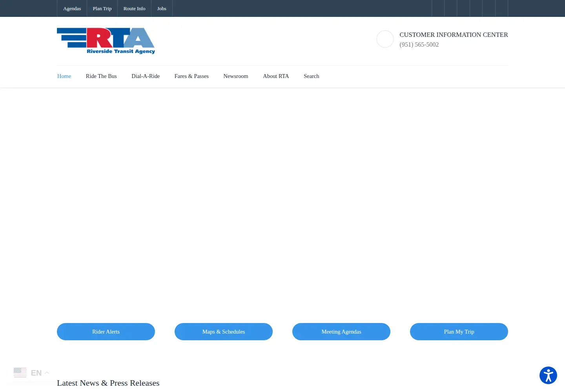565x392 pixels.
Task: Open Plan Trip in the top bar
Action: click(102, 8)
